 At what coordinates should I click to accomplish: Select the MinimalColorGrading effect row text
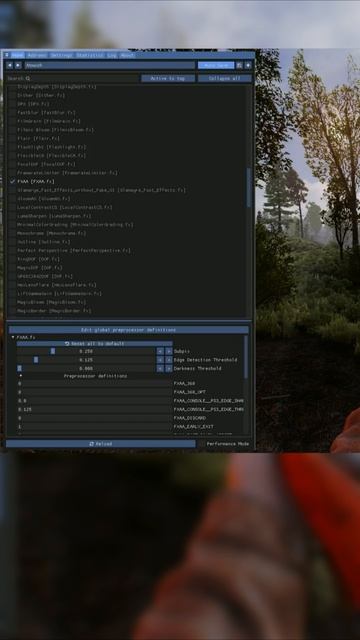[76, 224]
